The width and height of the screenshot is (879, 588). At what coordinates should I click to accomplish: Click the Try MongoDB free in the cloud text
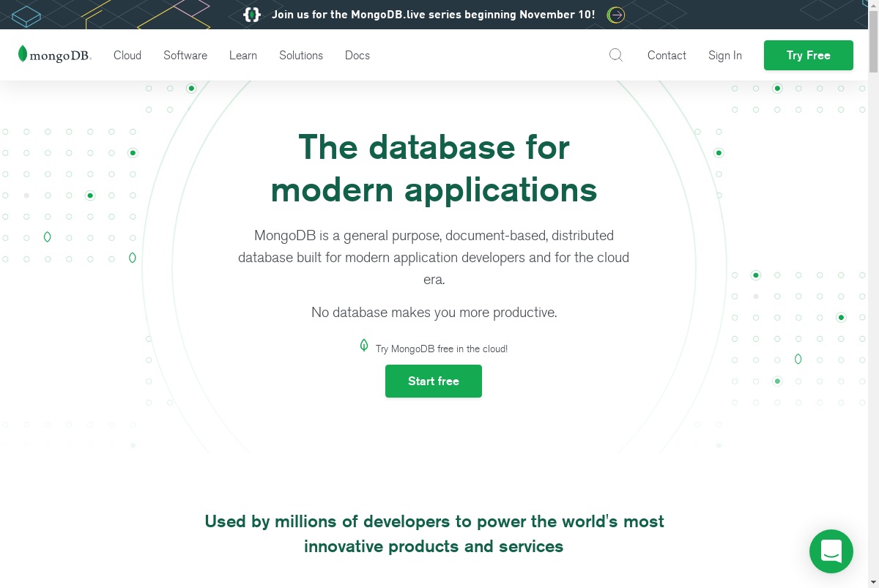click(442, 349)
